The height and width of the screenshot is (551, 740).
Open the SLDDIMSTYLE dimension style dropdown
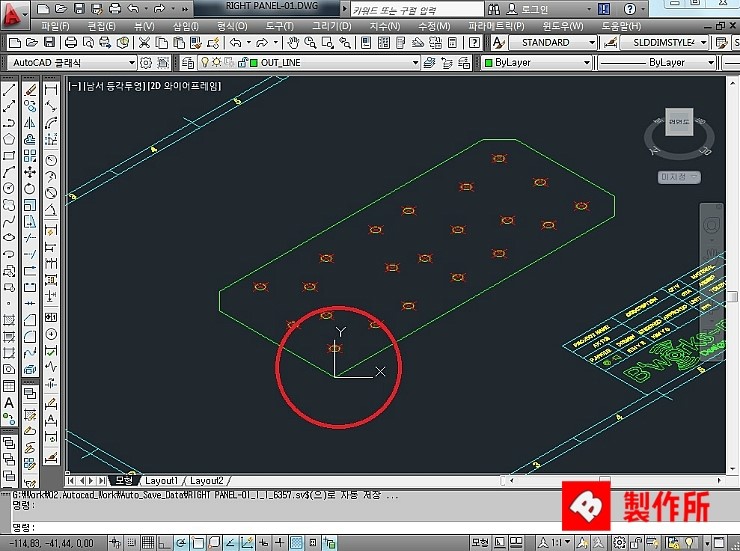(704, 43)
